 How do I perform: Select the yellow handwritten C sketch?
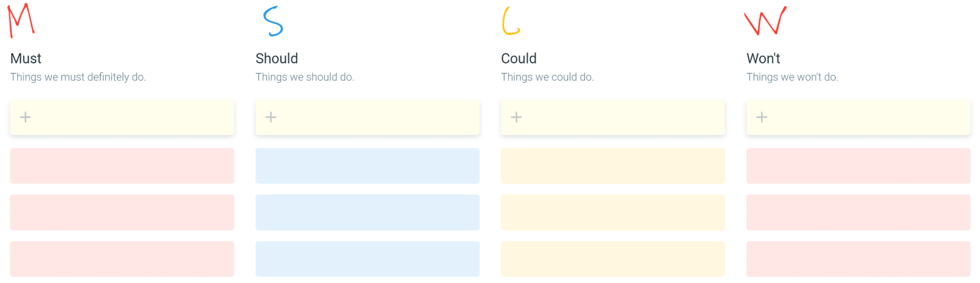pos(511,21)
